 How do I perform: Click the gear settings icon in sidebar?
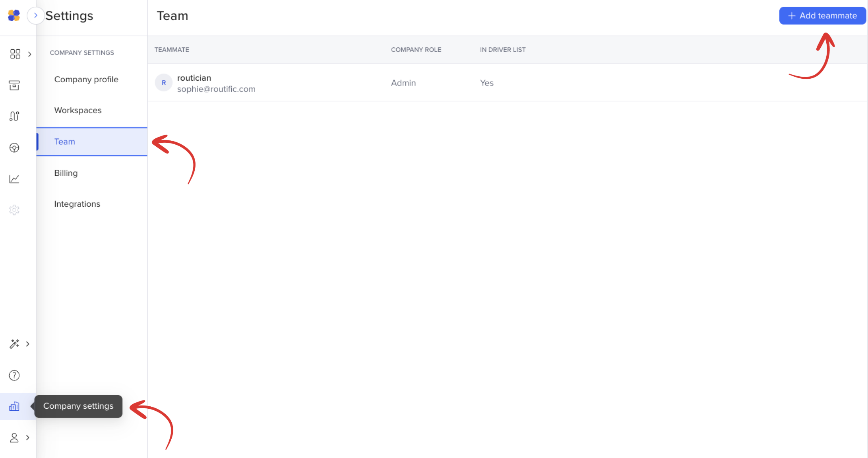pyautogui.click(x=14, y=210)
